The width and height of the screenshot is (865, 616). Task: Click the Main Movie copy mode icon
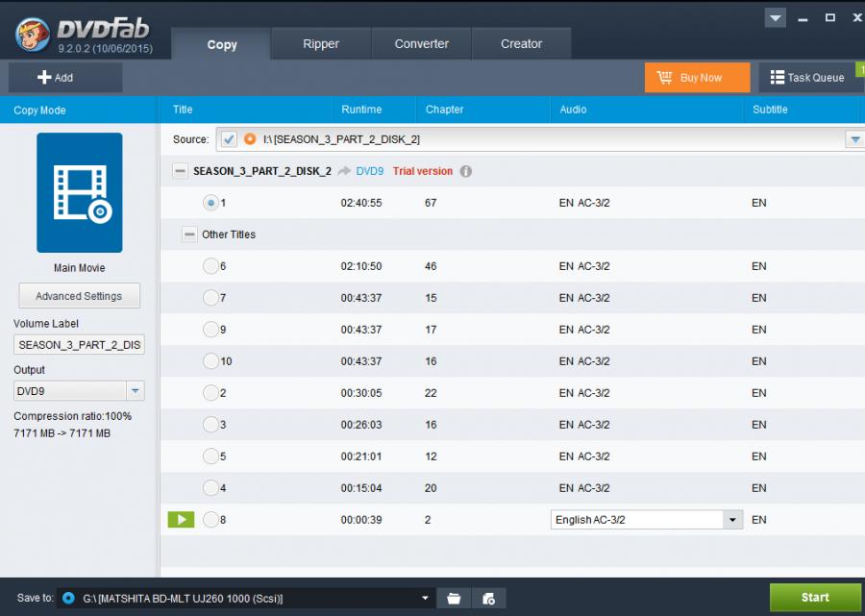coord(79,192)
